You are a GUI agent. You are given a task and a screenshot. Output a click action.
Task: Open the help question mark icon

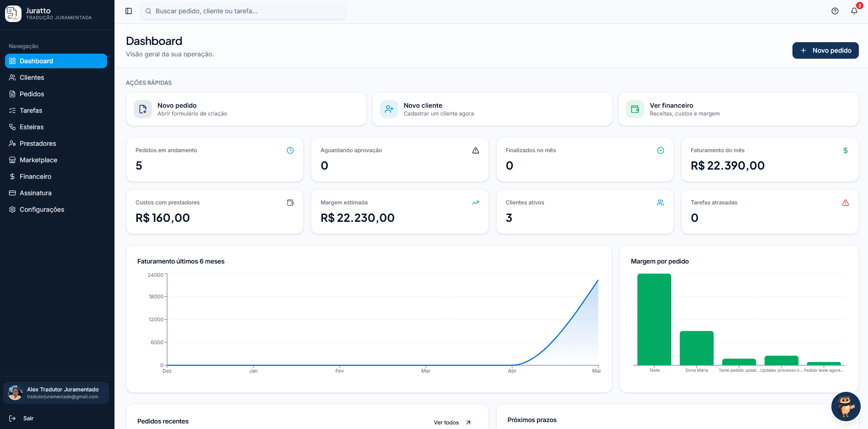point(835,11)
